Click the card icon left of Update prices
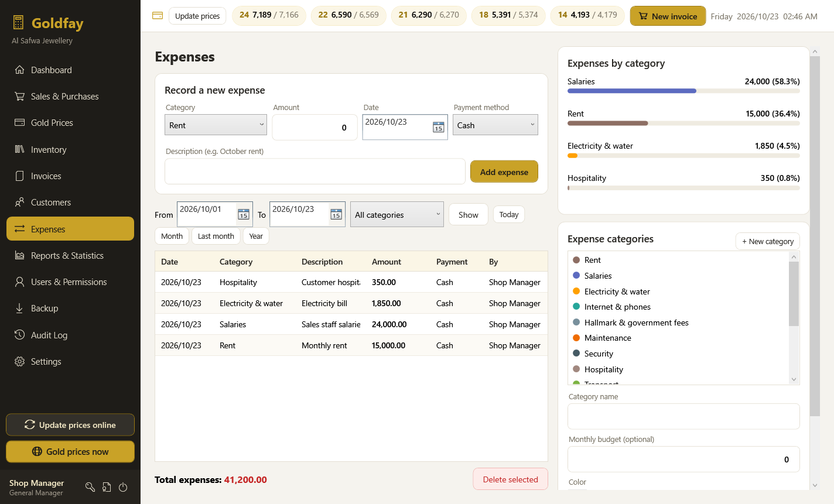This screenshot has width=834, height=504. 158,16
